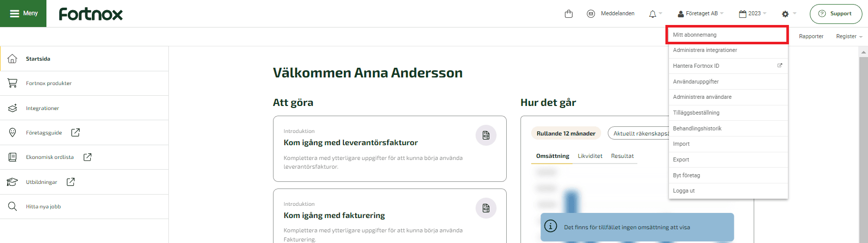Screen dimensions: 868x243
Task: Click the Startsida home icon
Action: tap(12, 59)
